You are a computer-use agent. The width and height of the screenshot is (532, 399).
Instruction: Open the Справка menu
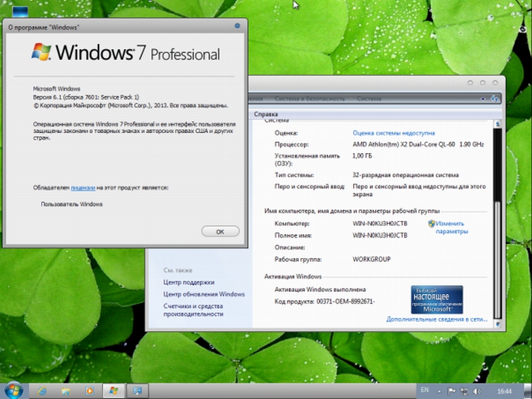(x=266, y=114)
